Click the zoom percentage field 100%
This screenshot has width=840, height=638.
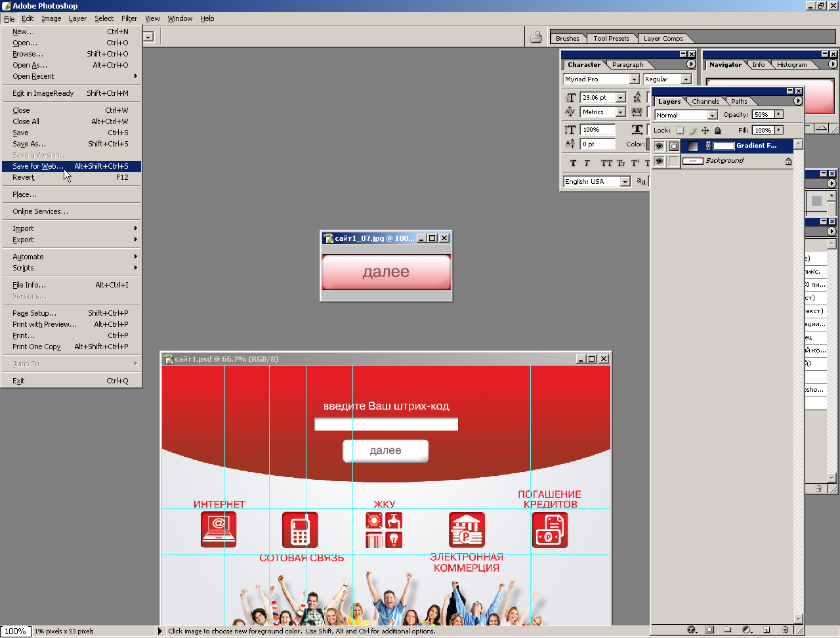(x=15, y=631)
